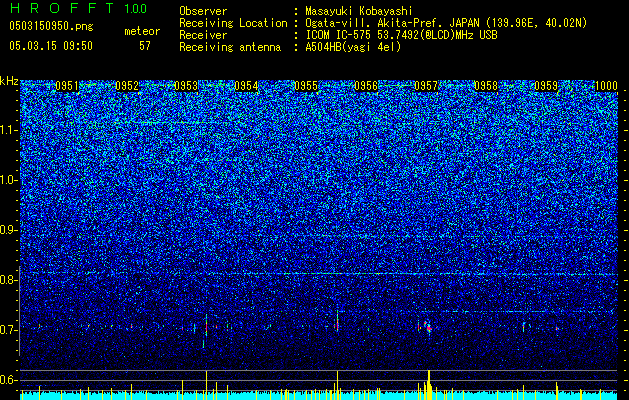Click the 1000 time marker
This screenshot has width=629, height=400.
point(606,86)
